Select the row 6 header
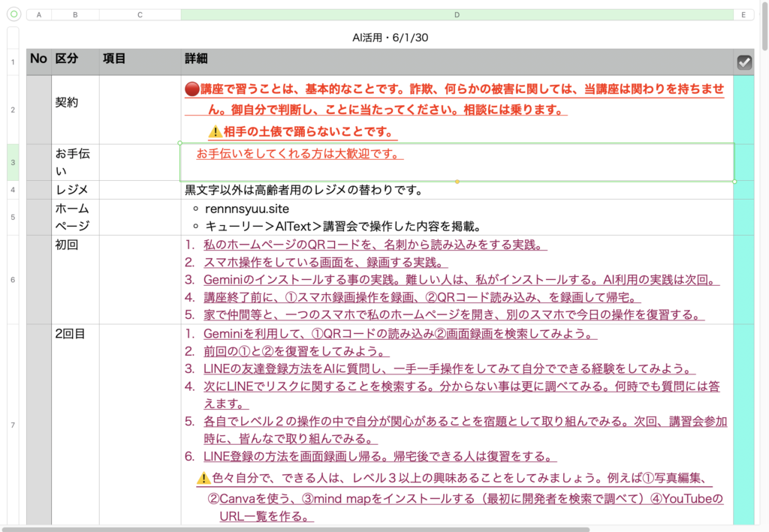 pyautogui.click(x=13, y=279)
